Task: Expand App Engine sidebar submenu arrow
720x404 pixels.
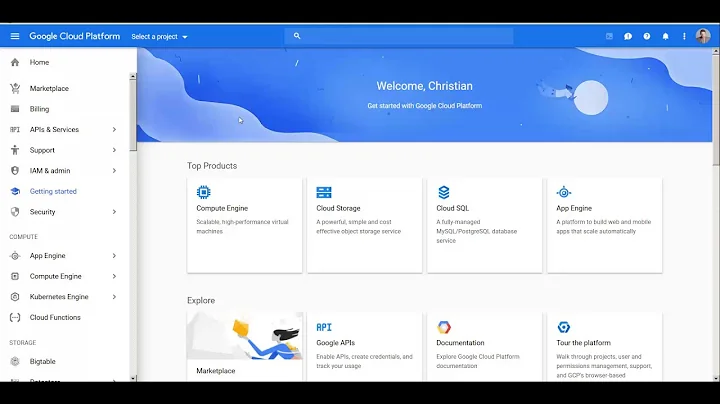Action: pos(114,256)
